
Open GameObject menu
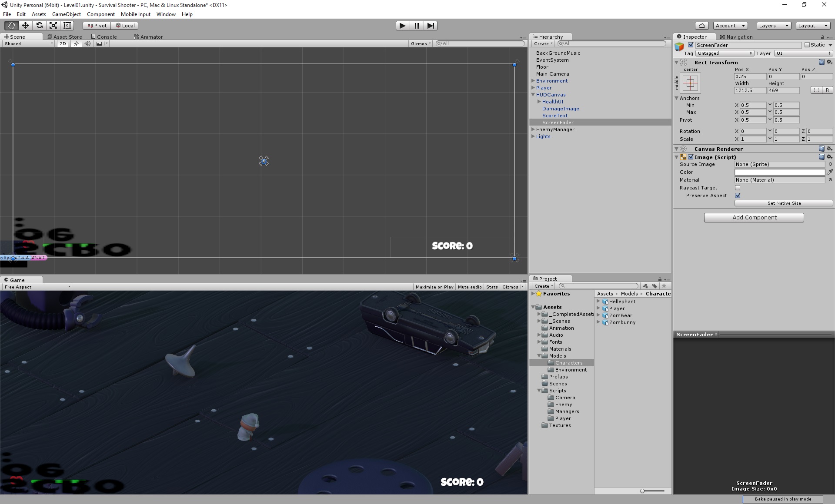(67, 14)
